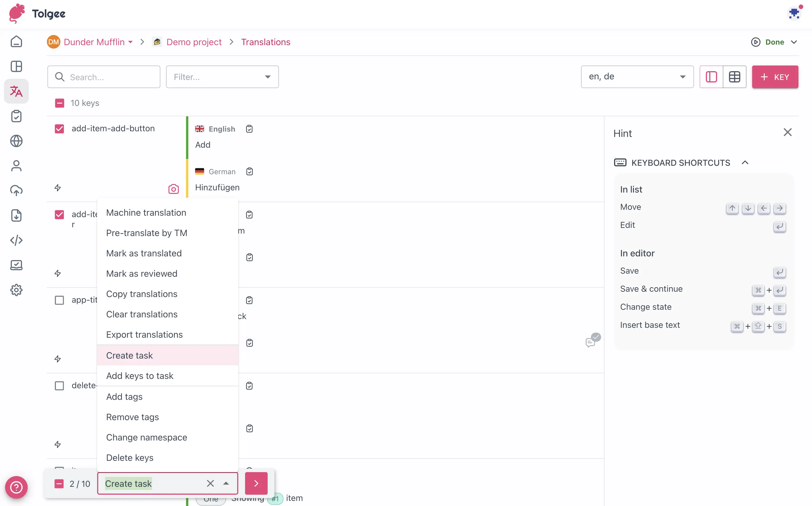
Task: Click the red forward arrow button in bottom bar
Action: coord(256,483)
